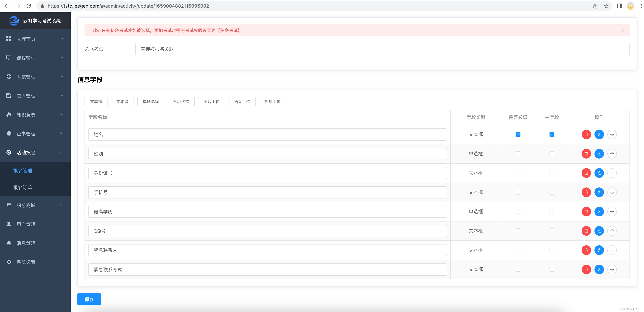Click move handle for 紧急联系方式 row

tap(612, 269)
